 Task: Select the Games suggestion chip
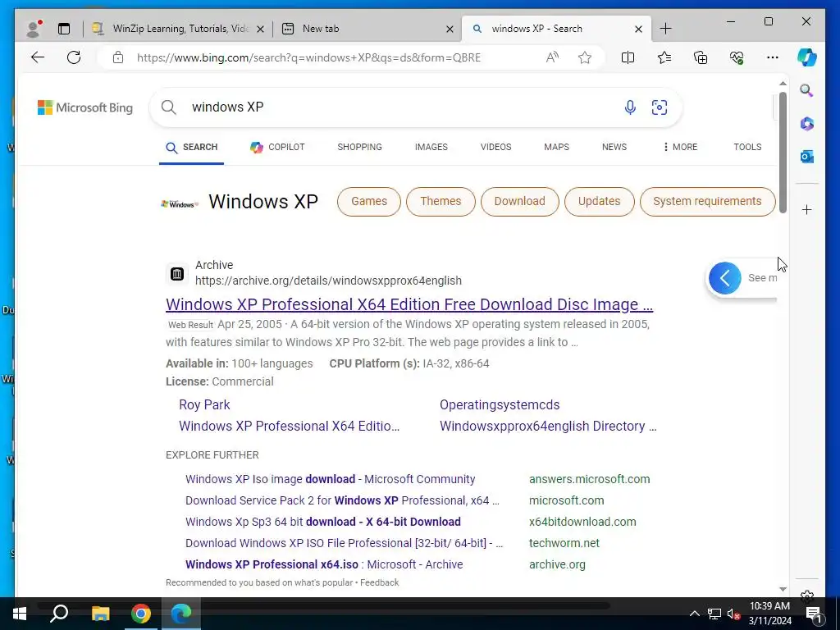point(369,202)
